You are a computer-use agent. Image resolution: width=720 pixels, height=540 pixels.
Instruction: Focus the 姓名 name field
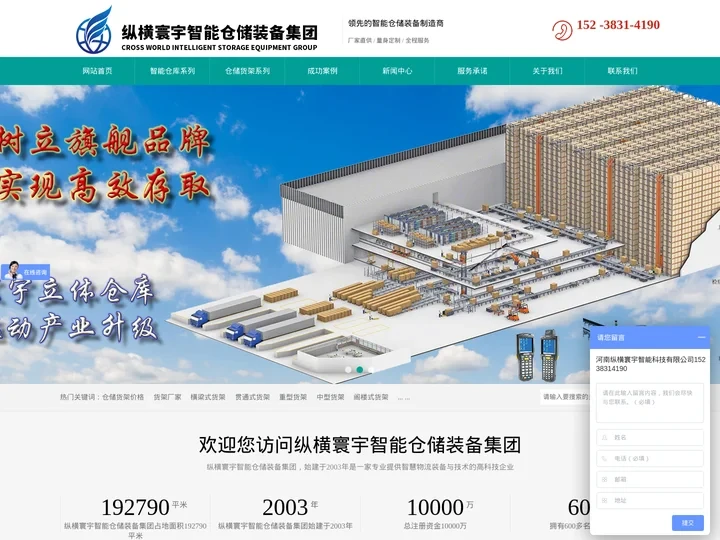click(650, 437)
